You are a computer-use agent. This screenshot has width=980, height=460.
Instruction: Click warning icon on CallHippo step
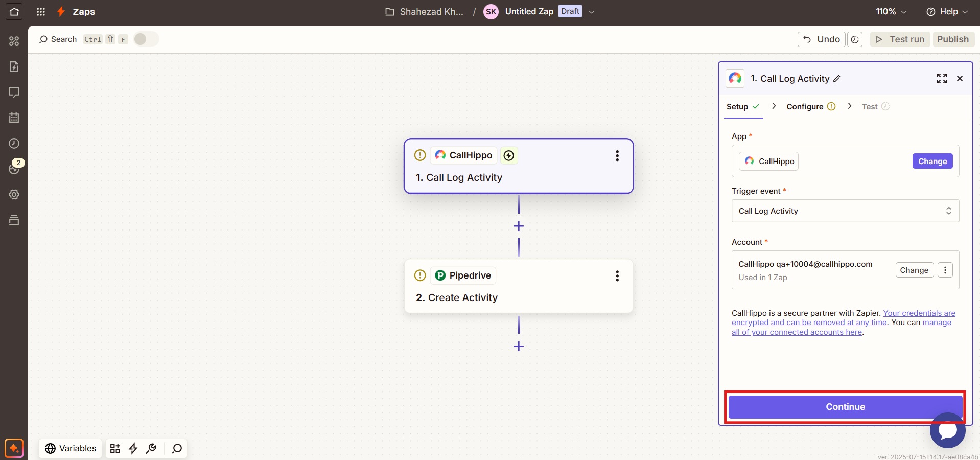point(420,155)
